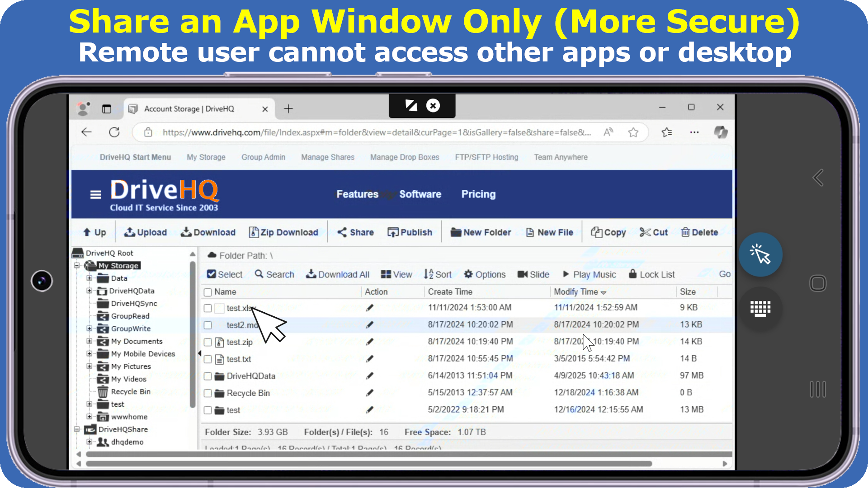The height and width of the screenshot is (488, 868).
Task: Click the Share icon in toolbar
Action: (x=342, y=232)
